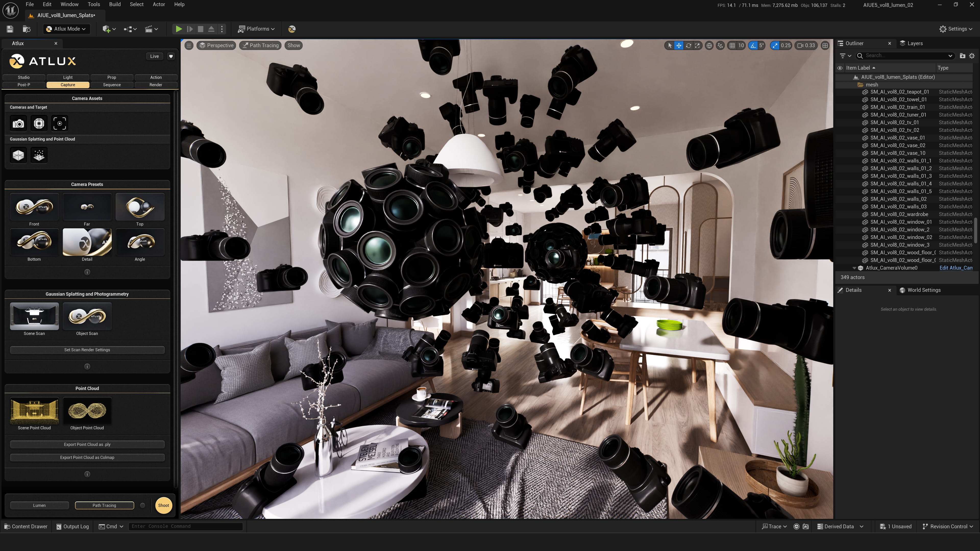Toggle visibility column eye icon in the Outliner
This screenshot has height=551, width=980.
point(840,67)
